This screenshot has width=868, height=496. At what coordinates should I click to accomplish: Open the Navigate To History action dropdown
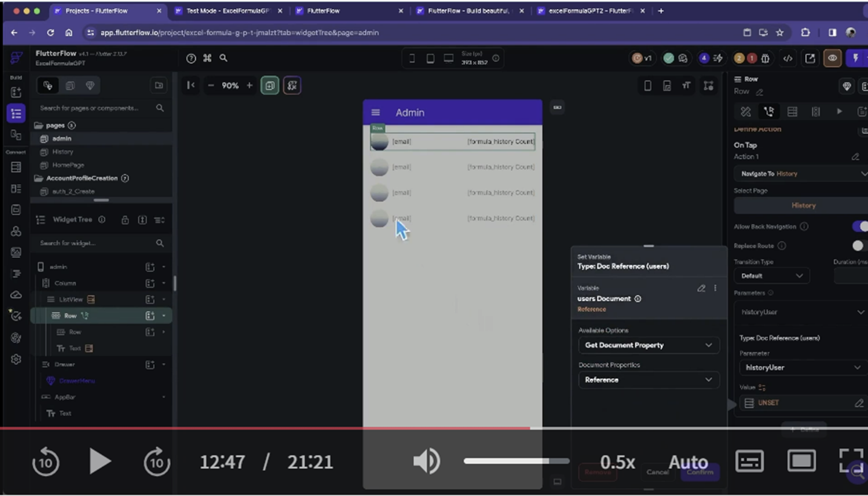801,174
